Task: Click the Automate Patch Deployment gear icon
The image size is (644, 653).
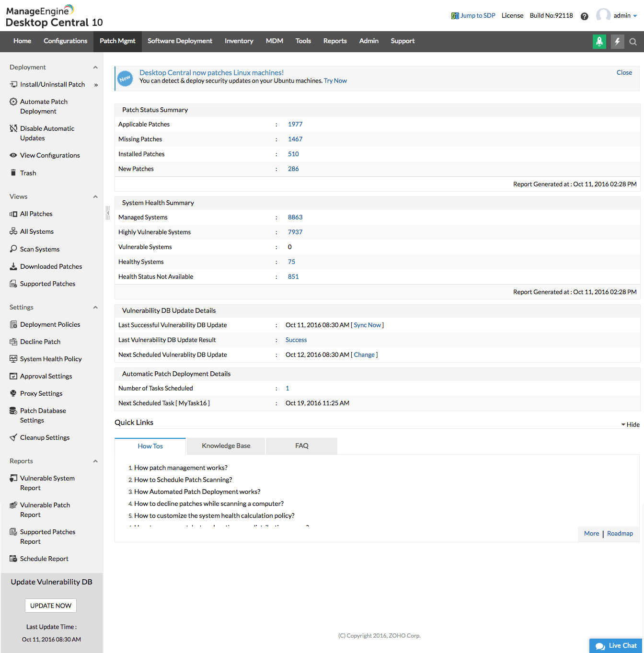Action: [13, 102]
